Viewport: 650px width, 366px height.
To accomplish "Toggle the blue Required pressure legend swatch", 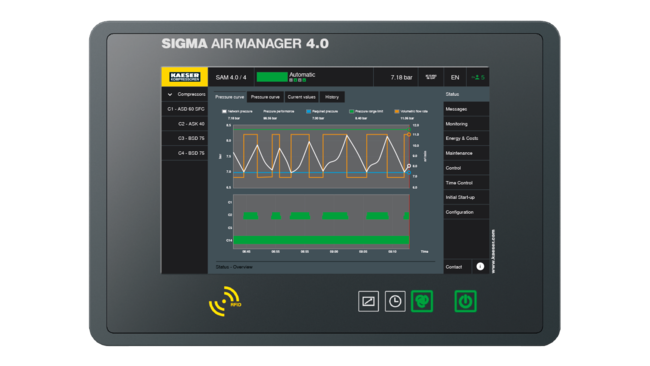I will click(308, 111).
